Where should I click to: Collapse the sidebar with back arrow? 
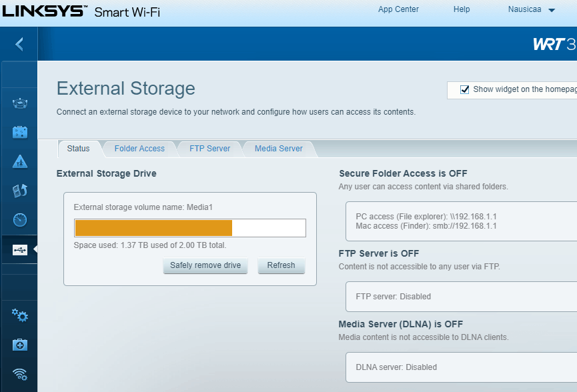[19, 45]
